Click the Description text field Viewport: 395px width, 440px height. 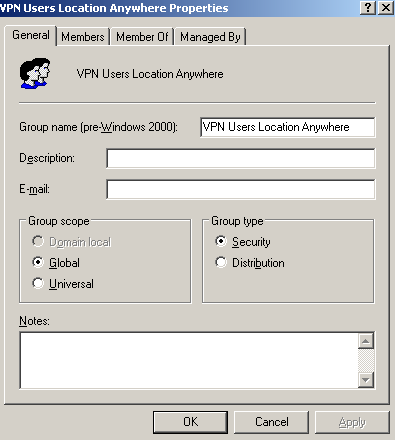click(x=241, y=158)
